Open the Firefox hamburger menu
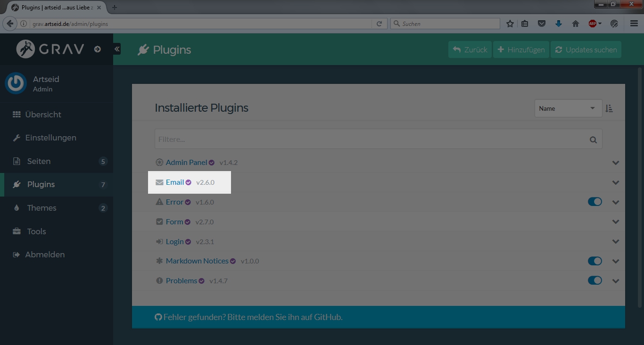 click(634, 24)
